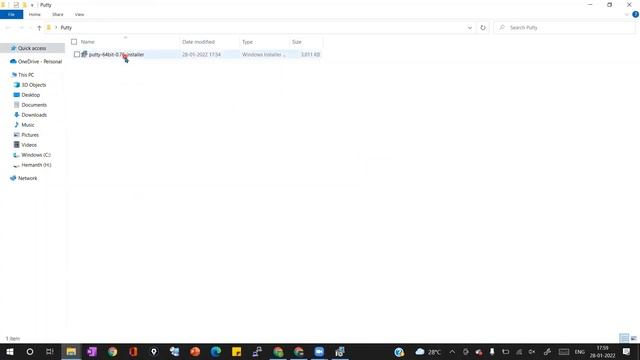Screen dimensions: 640x360
Task: Open Quick Access Toolbar customize dropdown
Action: tap(32, 5)
